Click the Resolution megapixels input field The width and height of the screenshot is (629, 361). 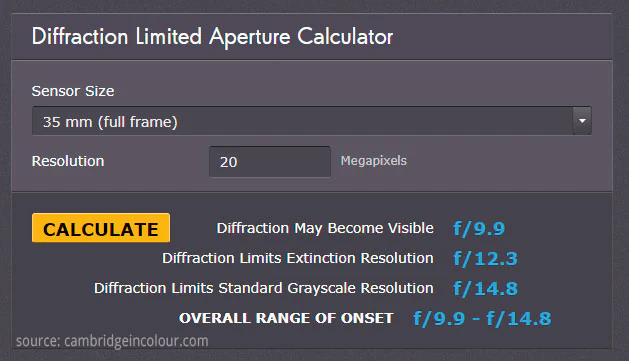pyautogui.click(x=270, y=162)
